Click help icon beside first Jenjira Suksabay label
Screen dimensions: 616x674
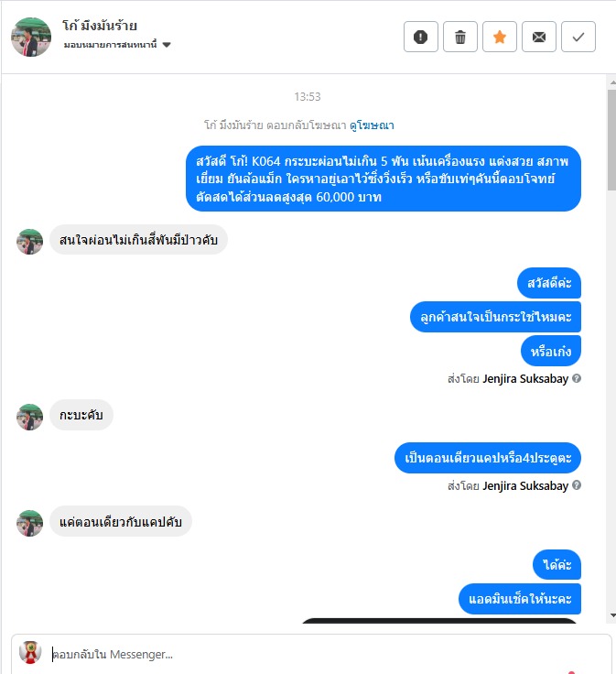coord(577,378)
